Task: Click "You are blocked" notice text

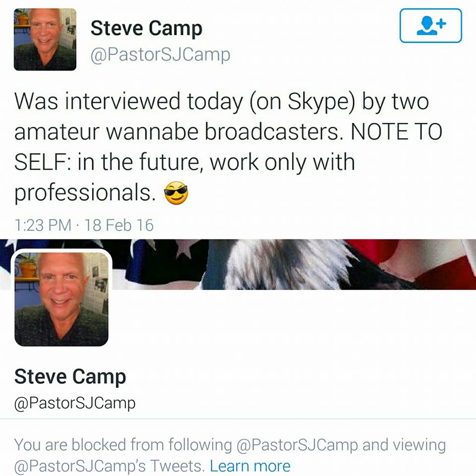Action: pyautogui.click(x=70, y=445)
